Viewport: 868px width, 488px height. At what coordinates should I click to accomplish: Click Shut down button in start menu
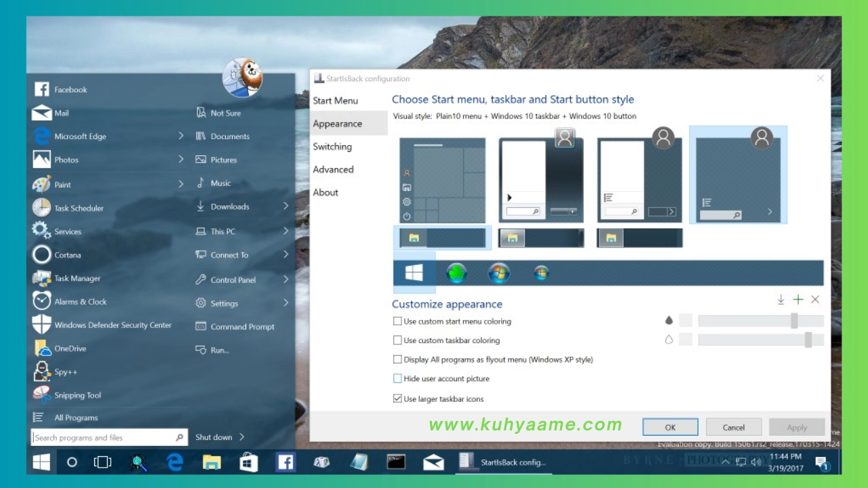coord(214,437)
